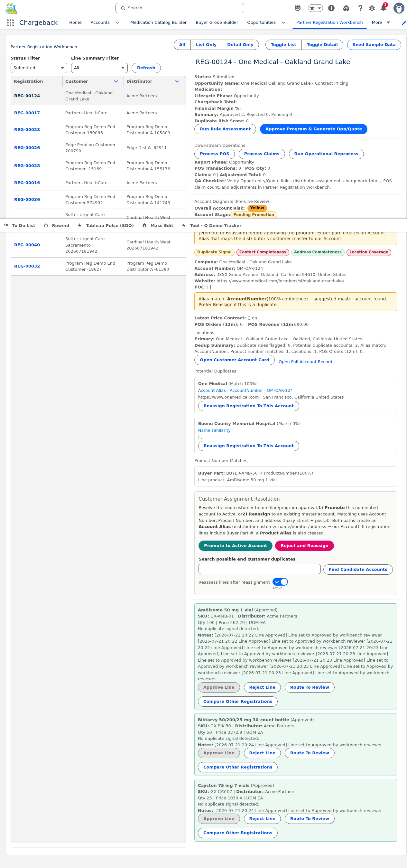Open the Trailhead guidance icon
The width and height of the screenshot is (407, 868).
pyautogui.click(x=346, y=8)
